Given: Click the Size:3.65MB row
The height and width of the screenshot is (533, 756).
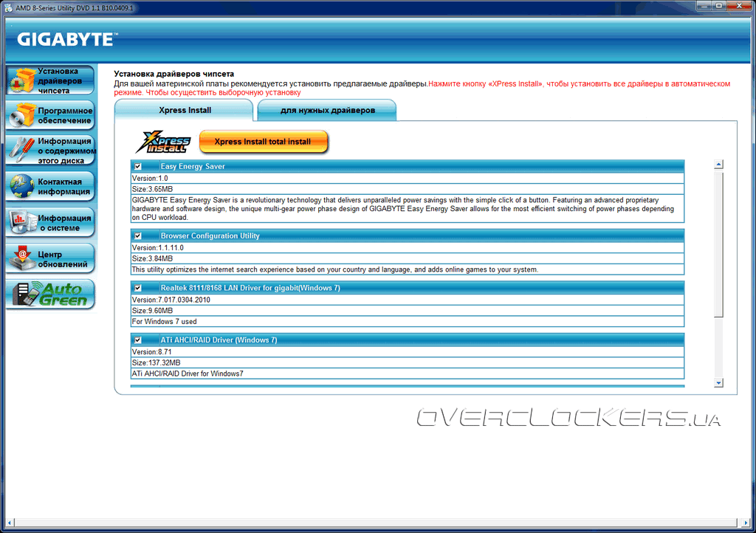Looking at the screenshot, I should (x=408, y=190).
